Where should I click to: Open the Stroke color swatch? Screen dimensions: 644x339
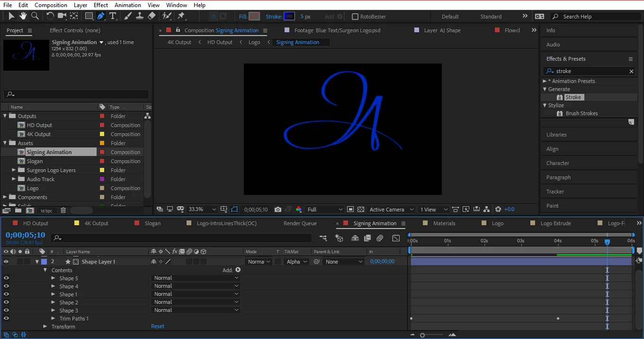pyautogui.click(x=289, y=17)
